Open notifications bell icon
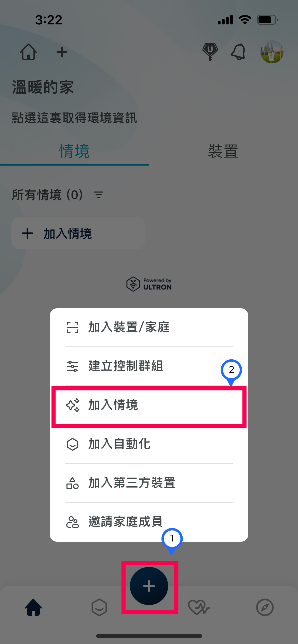Screen dimensions: 298x644 [x=238, y=52]
